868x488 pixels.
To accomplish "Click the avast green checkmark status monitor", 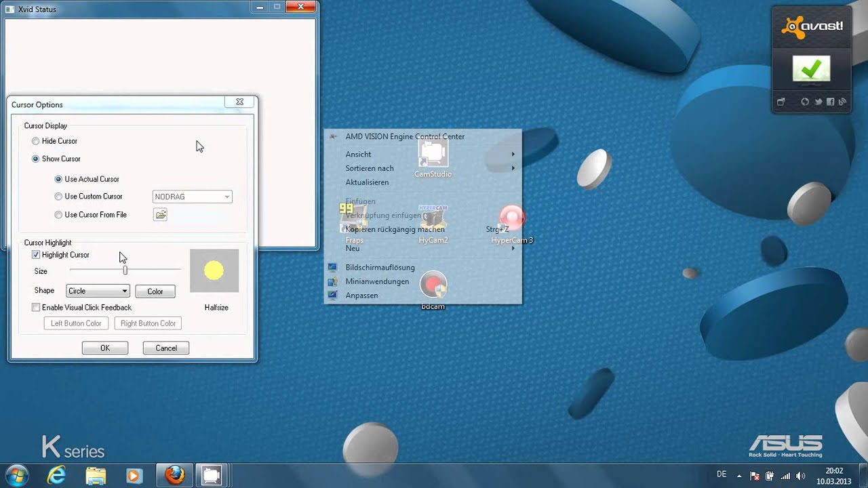I will [x=811, y=69].
